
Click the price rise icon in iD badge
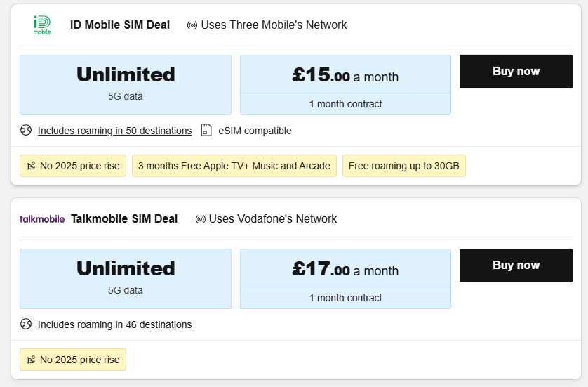pyautogui.click(x=31, y=166)
